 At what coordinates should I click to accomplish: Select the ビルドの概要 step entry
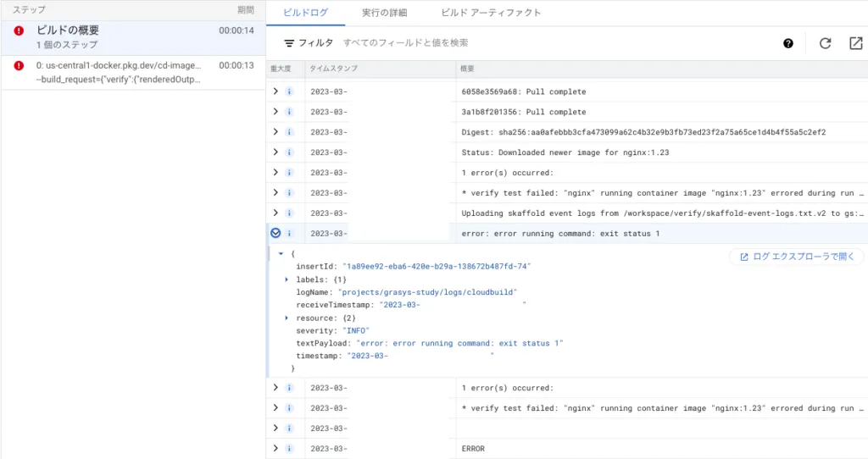click(x=133, y=37)
